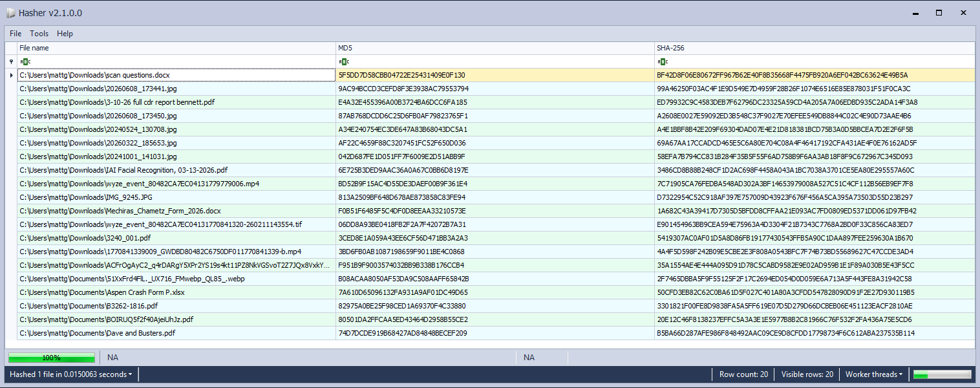This screenshot has height=388, width=980.
Task: Open the Help menu
Action: (x=65, y=34)
